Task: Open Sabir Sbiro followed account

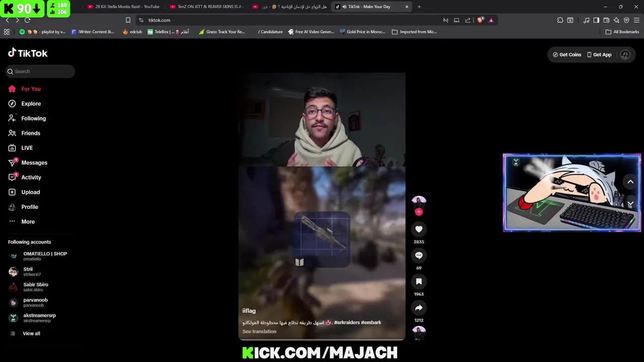Action: pos(29,287)
